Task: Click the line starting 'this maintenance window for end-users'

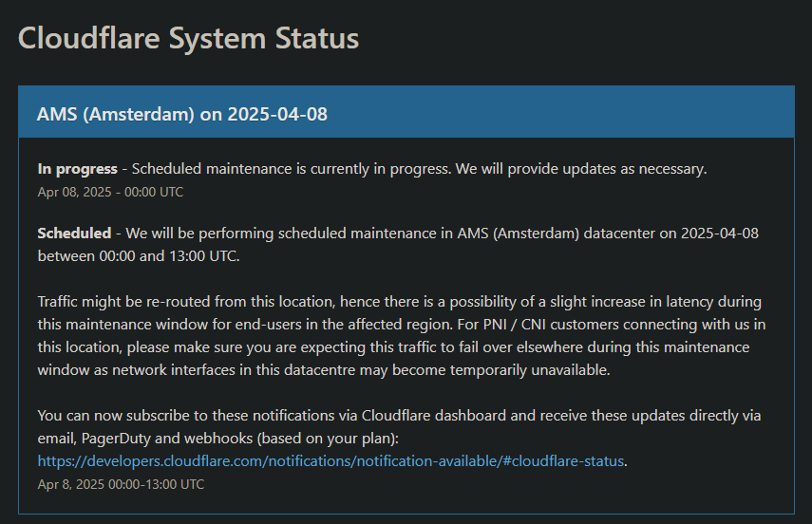Action: coord(402,324)
